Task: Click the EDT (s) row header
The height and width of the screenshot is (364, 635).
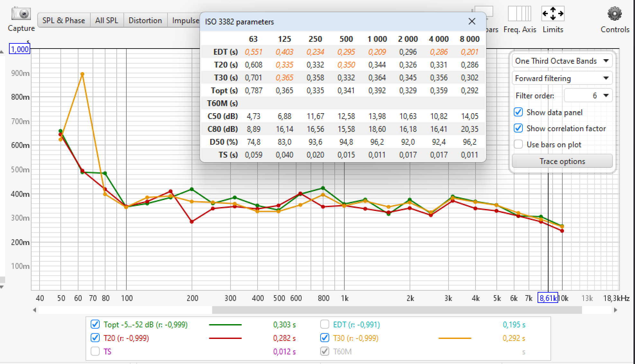Action: 225,52
